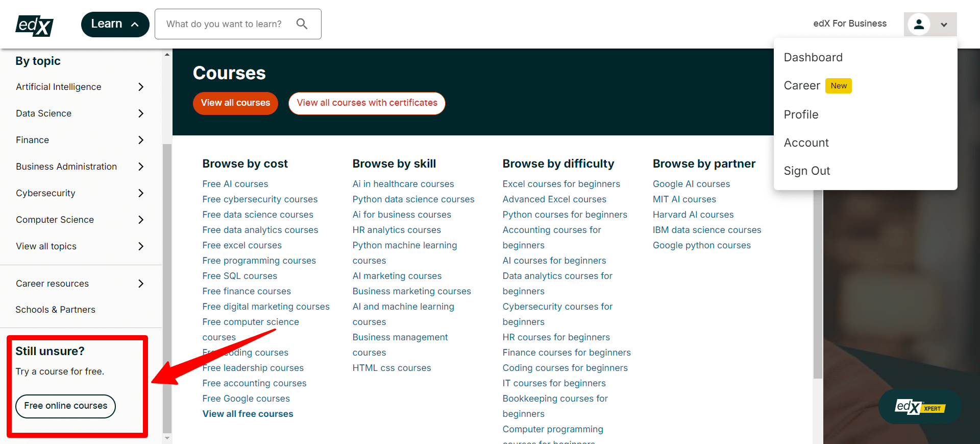This screenshot has width=980, height=444.
Task: Click the edX logo in the header
Action: point(34,25)
